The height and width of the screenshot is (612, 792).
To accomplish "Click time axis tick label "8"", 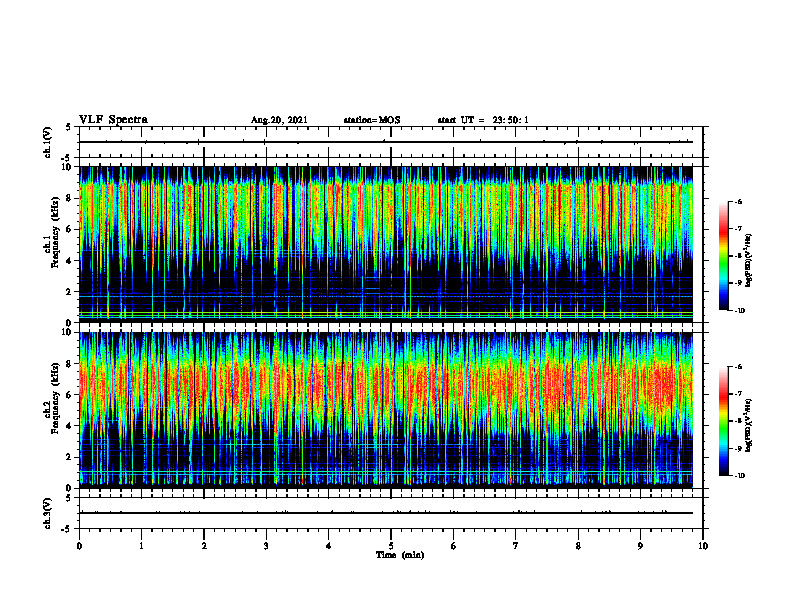I will point(578,546).
